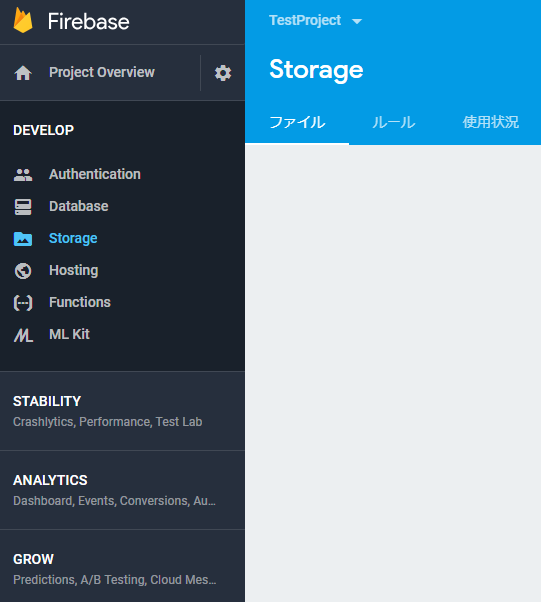
Task: Click the Storage page heading
Action: tap(316, 70)
